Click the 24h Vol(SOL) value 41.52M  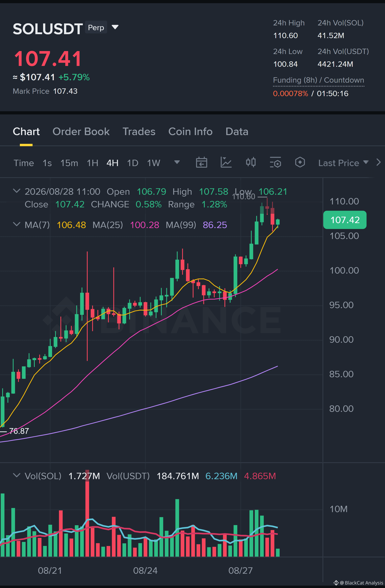tap(331, 36)
